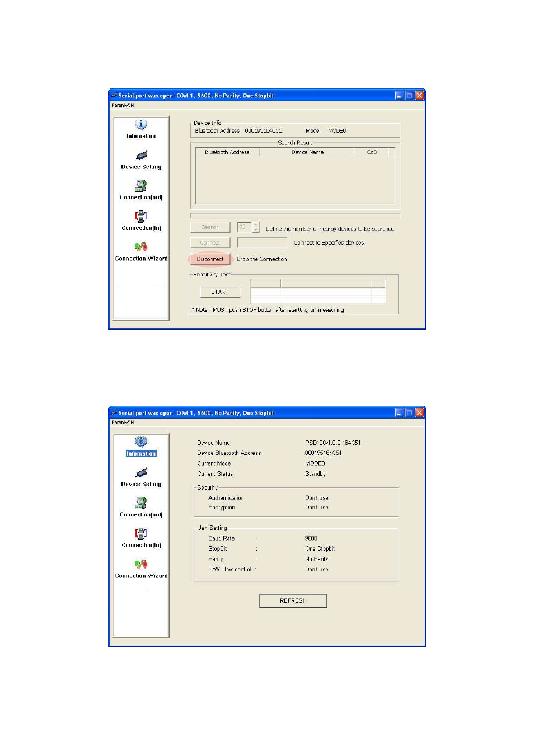Click the CoD column header
534x756 pixels.
tap(372, 152)
